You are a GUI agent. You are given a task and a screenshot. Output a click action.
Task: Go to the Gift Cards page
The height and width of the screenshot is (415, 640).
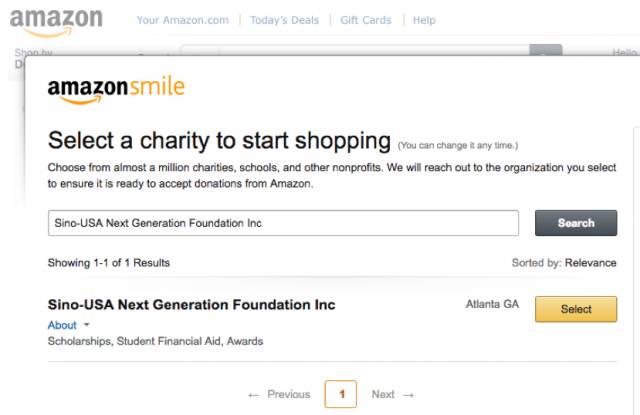click(x=366, y=20)
